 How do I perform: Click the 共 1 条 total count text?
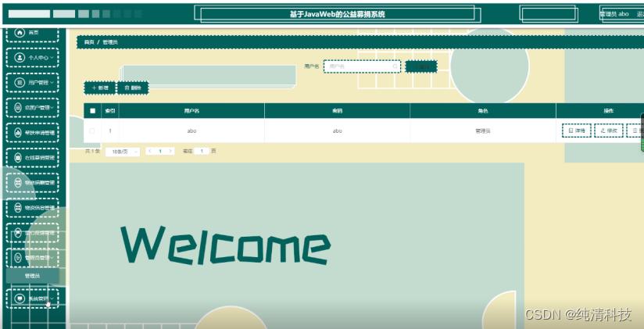(x=92, y=151)
